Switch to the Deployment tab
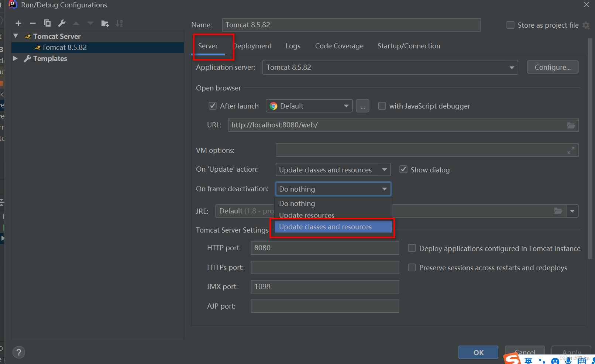This screenshot has height=364, width=595. [252, 46]
